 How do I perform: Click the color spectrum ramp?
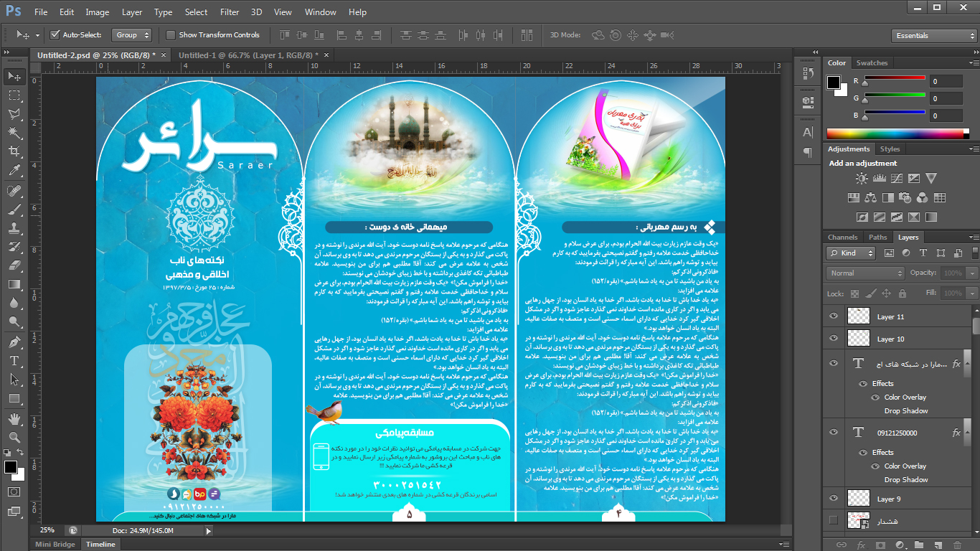[x=897, y=133]
